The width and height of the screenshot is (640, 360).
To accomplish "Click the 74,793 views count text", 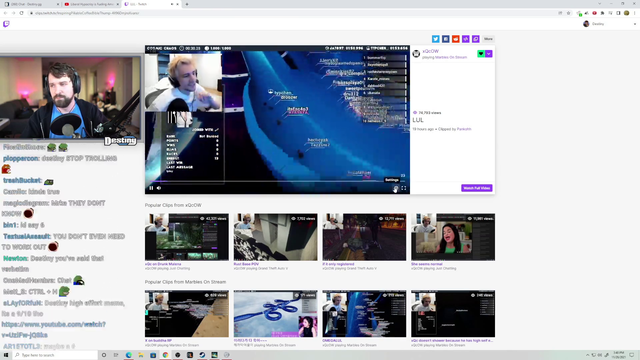I will tap(430, 113).
